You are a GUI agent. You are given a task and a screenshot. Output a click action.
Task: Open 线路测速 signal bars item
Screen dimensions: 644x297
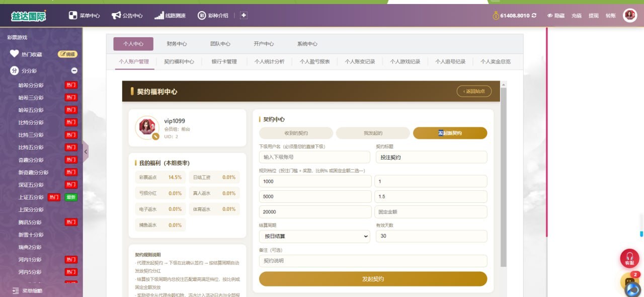click(x=170, y=16)
